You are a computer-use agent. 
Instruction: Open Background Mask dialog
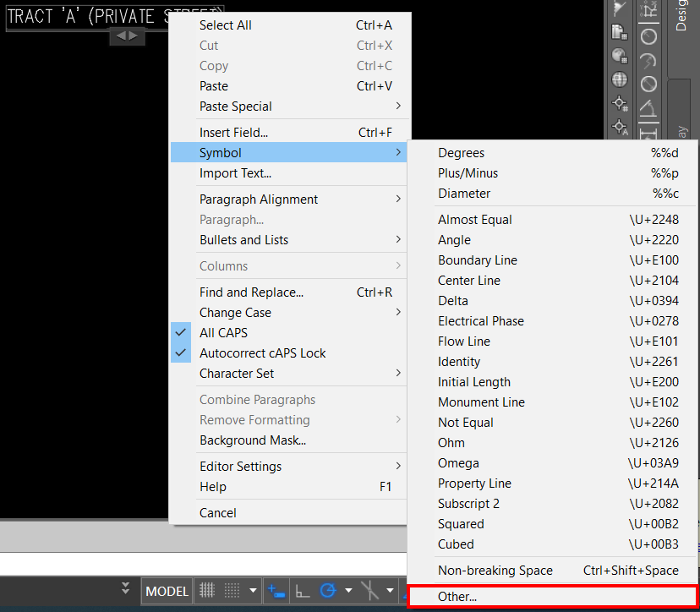(288, 440)
